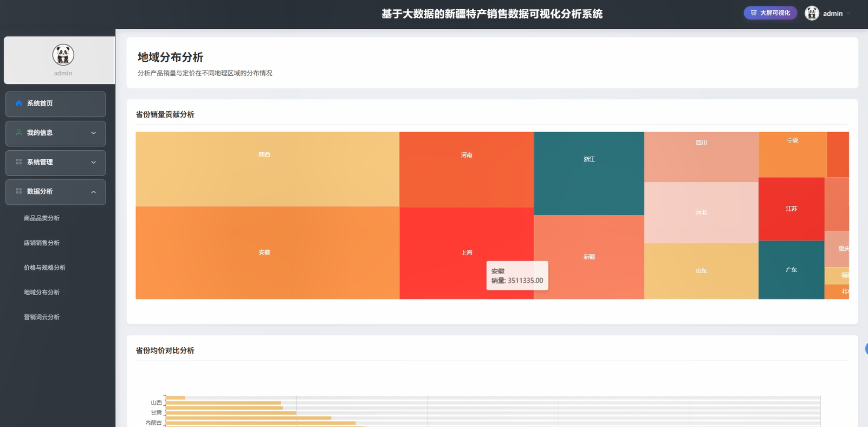Open 商品品类分析 submenu item

point(42,218)
